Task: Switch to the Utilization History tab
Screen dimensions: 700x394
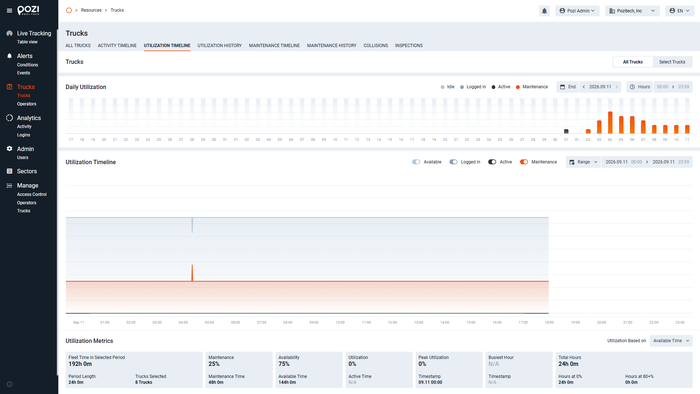Action: pos(219,46)
